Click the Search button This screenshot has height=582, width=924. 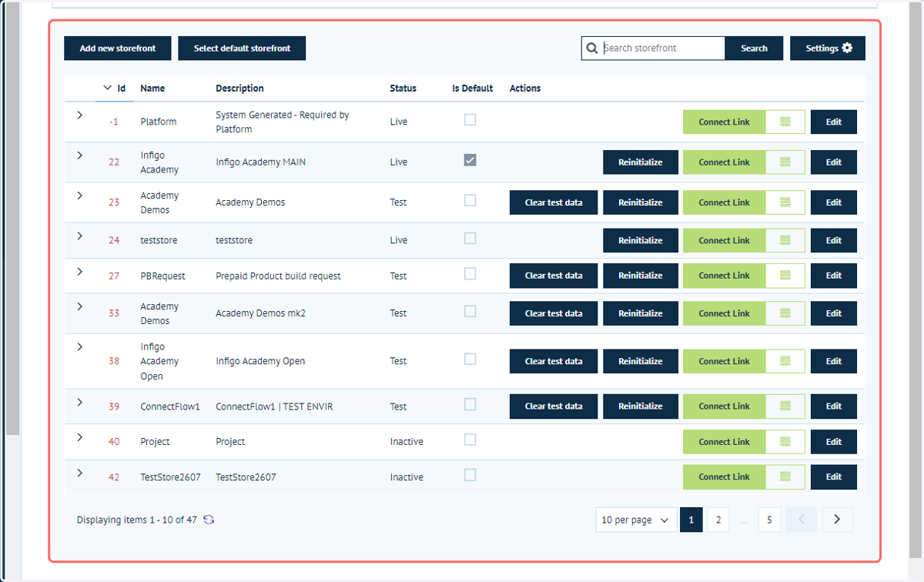(754, 48)
